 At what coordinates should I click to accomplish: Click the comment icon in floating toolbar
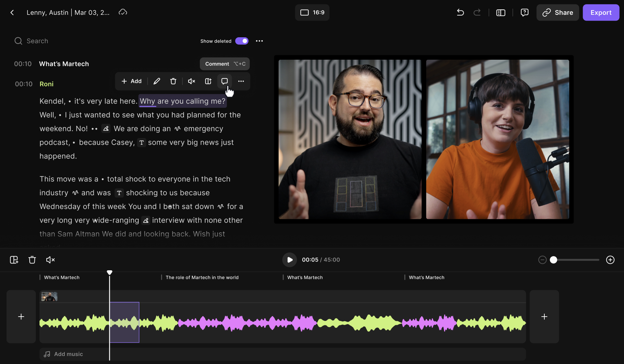pos(224,81)
